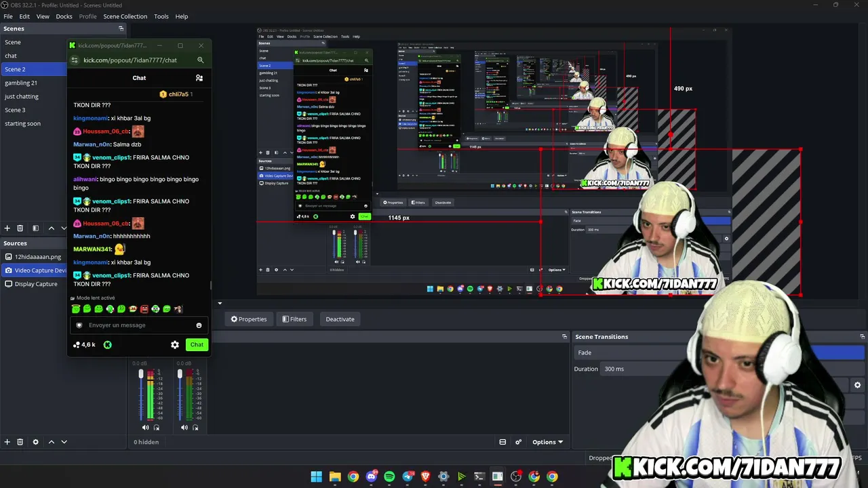The image size is (868, 488).
Task: Open File Explorer from the taskbar
Action: [335, 476]
